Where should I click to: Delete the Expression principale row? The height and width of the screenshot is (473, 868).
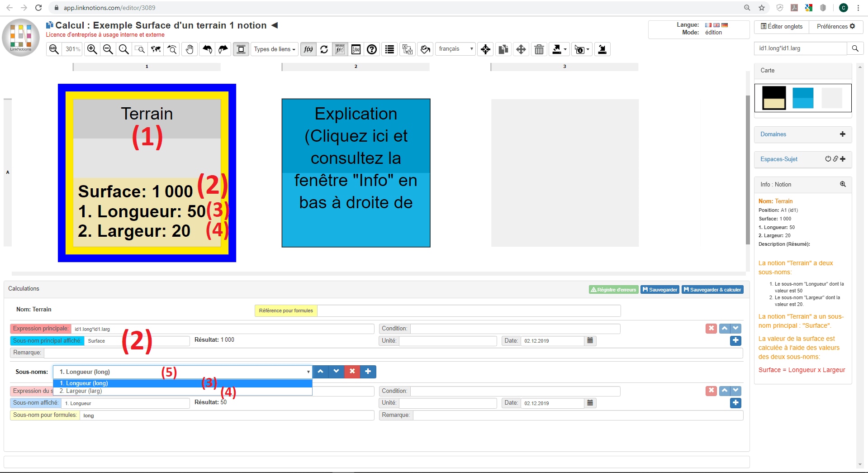pyautogui.click(x=711, y=328)
